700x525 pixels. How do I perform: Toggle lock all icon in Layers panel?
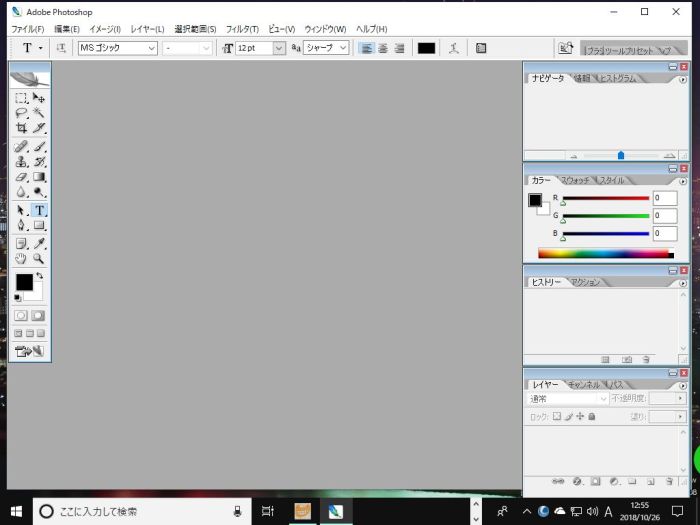click(592, 415)
